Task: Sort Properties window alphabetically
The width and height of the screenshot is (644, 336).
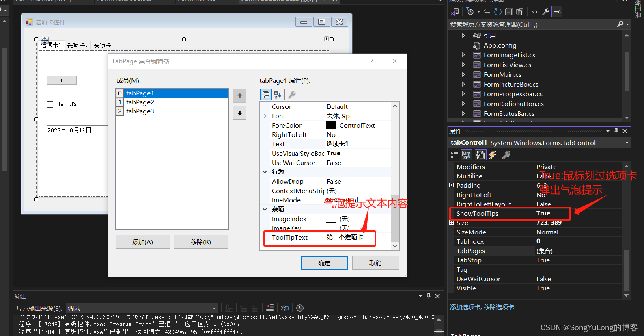Action: pyautogui.click(x=467, y=155)
